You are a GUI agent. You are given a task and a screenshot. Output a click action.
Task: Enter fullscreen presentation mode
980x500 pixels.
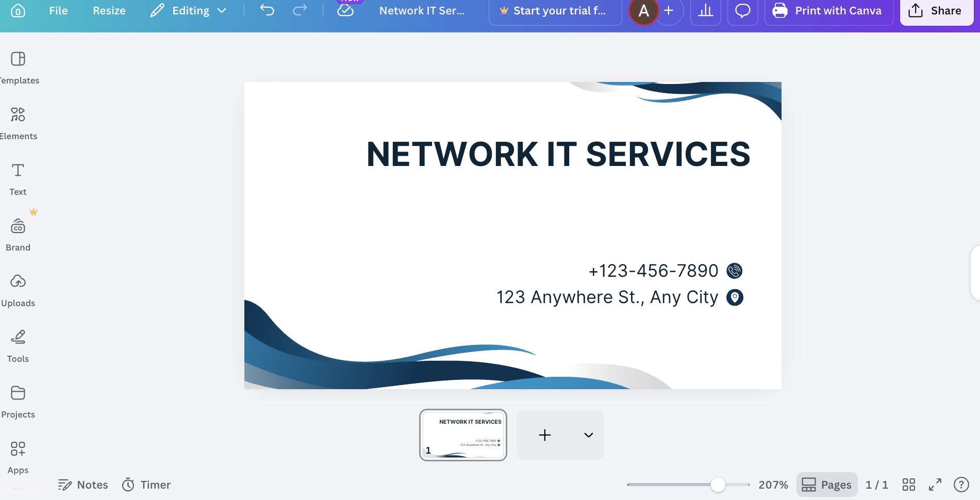coord(935,485)
